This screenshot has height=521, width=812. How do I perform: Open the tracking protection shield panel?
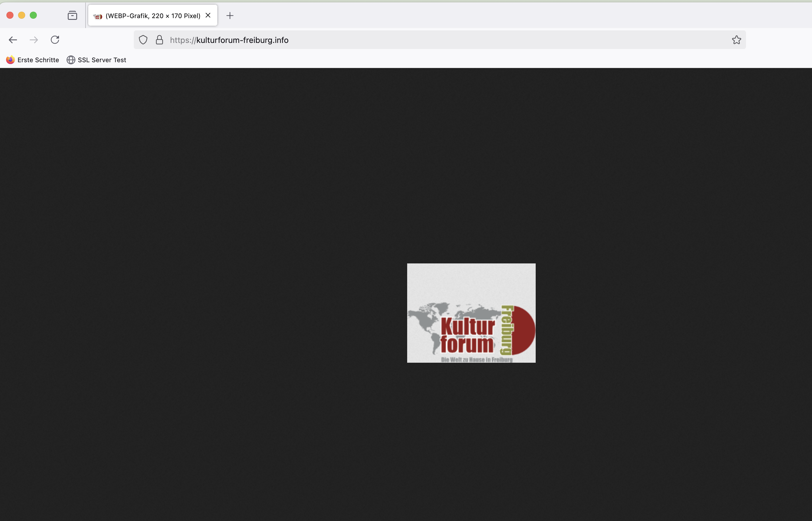[x=143, y=40]
